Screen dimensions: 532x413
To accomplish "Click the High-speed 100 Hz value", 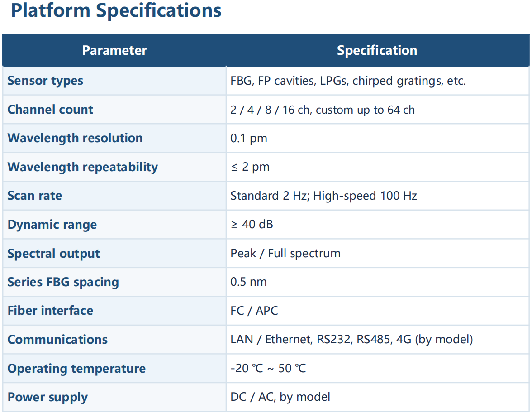I will coord(365,196).
